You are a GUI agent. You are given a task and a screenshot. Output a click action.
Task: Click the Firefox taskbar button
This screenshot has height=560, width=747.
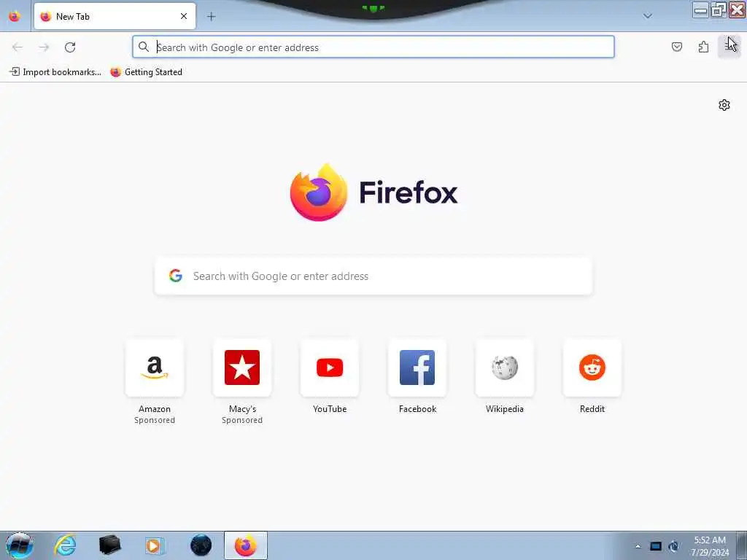point(246,545)
